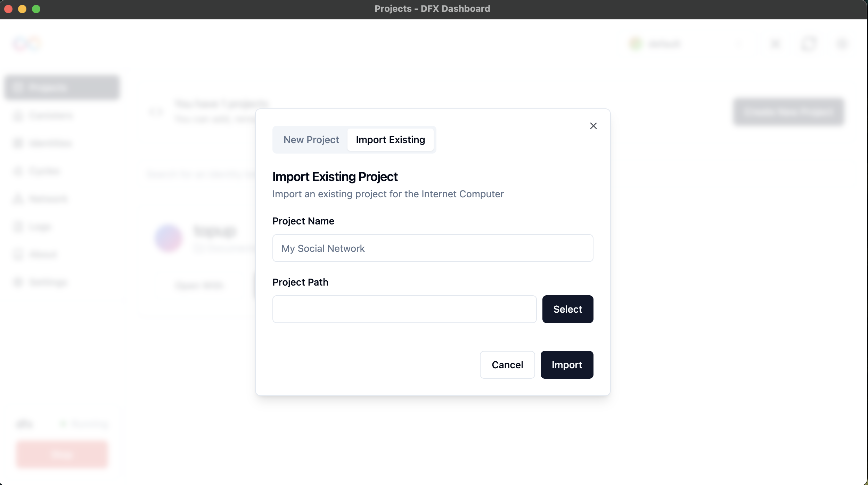
Task: Switch to the New Project tab
Action: (x=311, y=139)
